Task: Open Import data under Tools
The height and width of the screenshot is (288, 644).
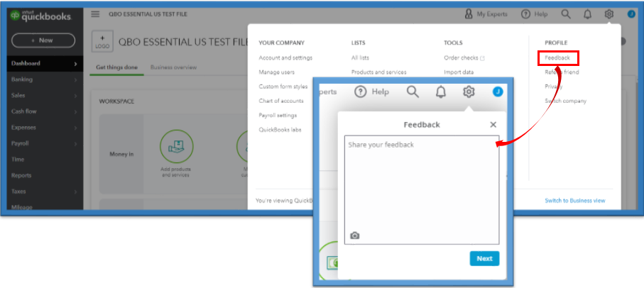Action: pyautogui.click(x=459, y=72)
